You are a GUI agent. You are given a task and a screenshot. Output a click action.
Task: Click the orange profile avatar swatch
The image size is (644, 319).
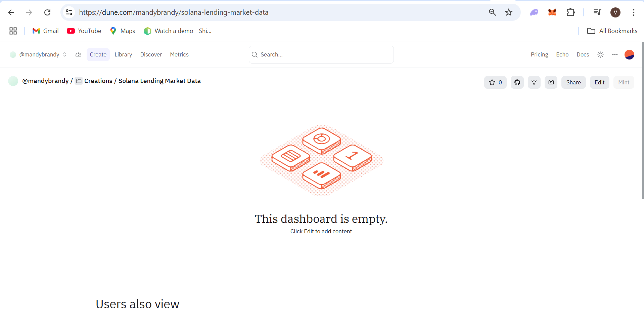[x=629, y=54]
